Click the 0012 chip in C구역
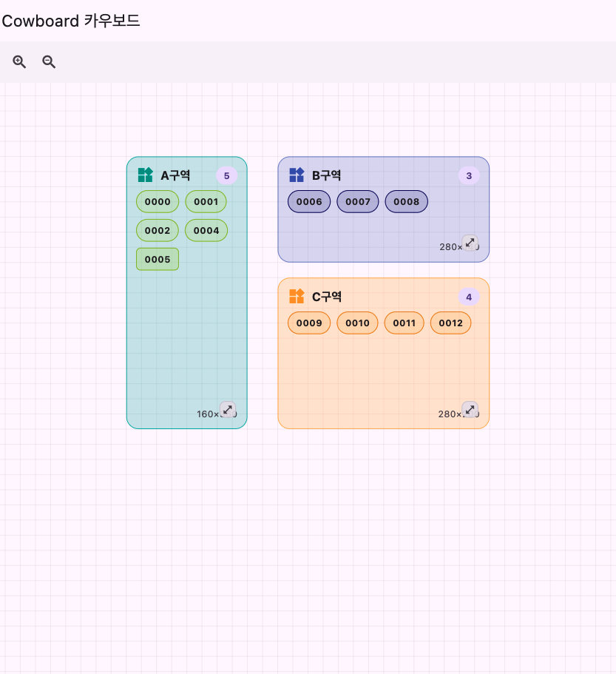616x674 pixels. 450,323
